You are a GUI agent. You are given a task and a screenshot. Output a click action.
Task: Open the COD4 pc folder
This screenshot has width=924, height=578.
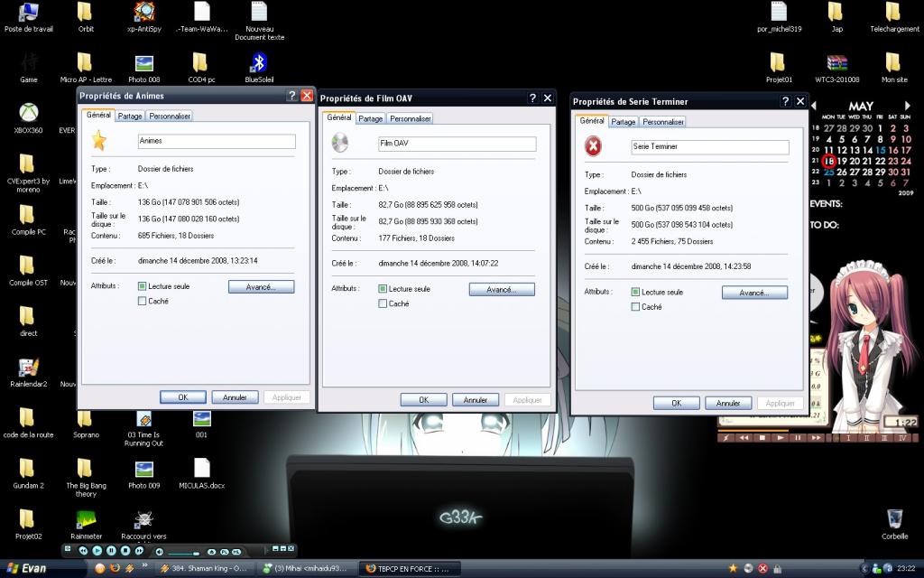[x=201, y=68]
